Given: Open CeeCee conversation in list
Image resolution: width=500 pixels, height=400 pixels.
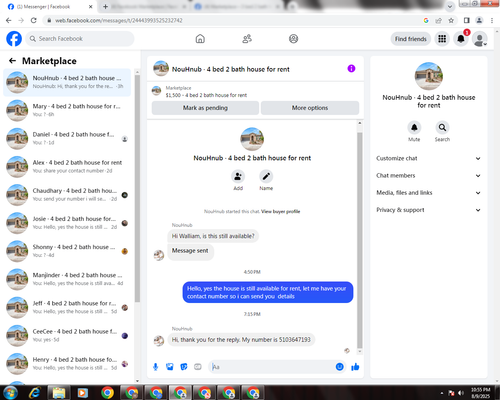Looking at the screenshot, I should [67, 336].
